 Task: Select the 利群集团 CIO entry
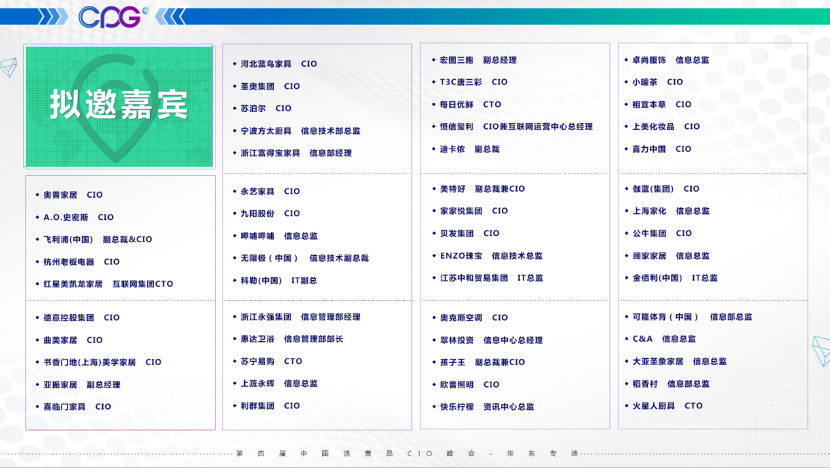point(270,406)
